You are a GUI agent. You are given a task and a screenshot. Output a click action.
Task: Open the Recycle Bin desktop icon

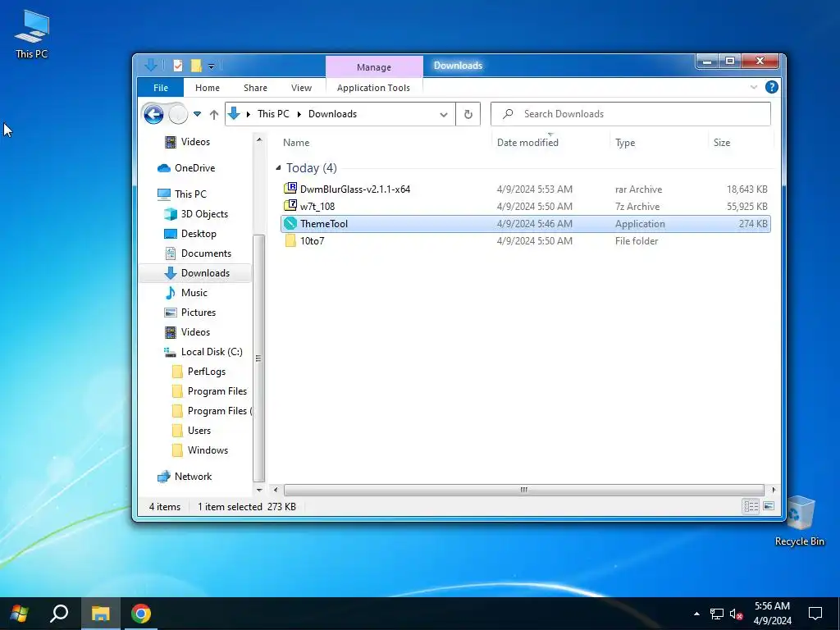[799, 521]
